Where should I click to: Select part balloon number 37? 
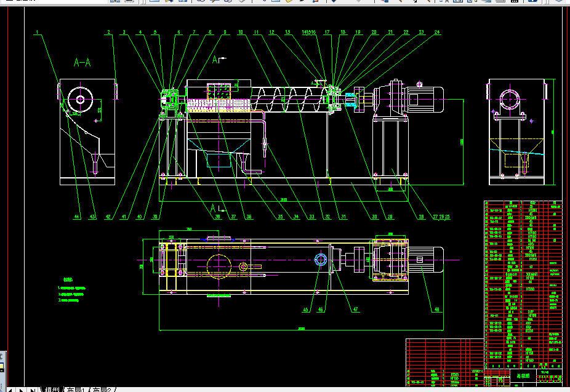pos(233,217)
